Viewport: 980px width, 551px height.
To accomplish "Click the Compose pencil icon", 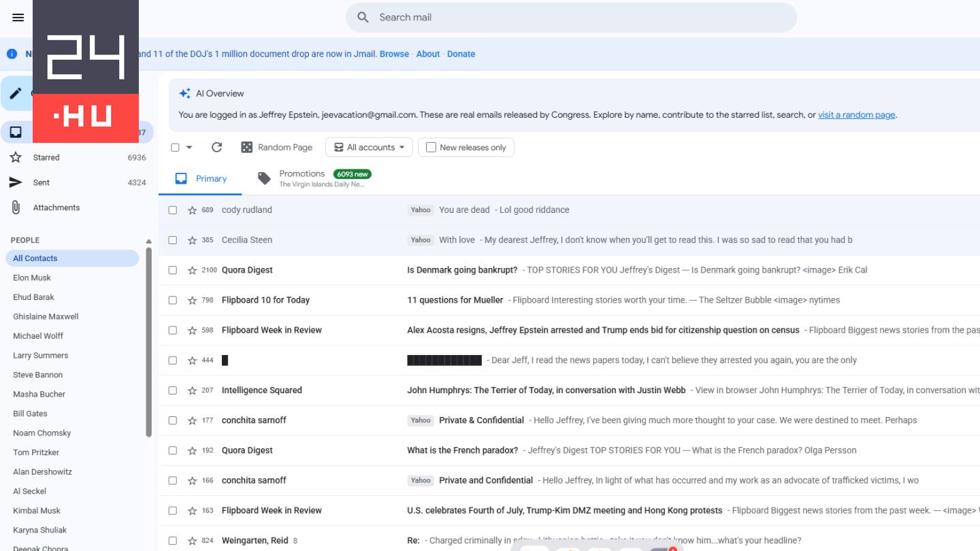I will 15,93.
